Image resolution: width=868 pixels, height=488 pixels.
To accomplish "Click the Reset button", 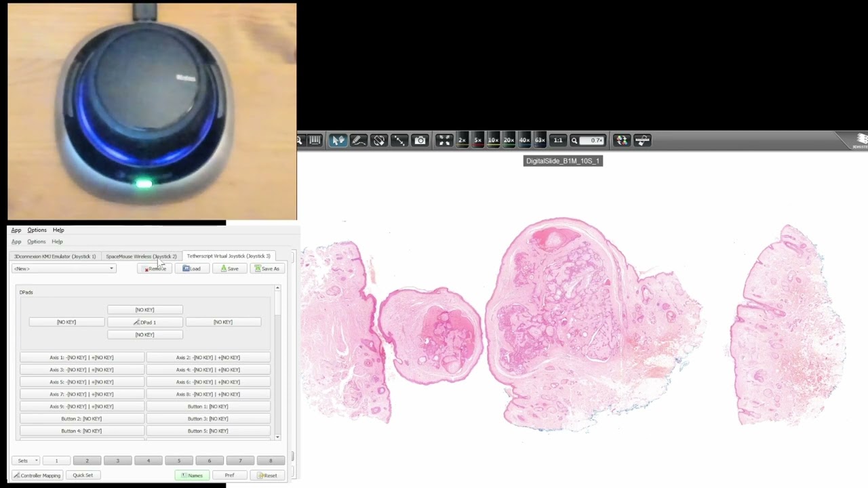I will point(267,476).
